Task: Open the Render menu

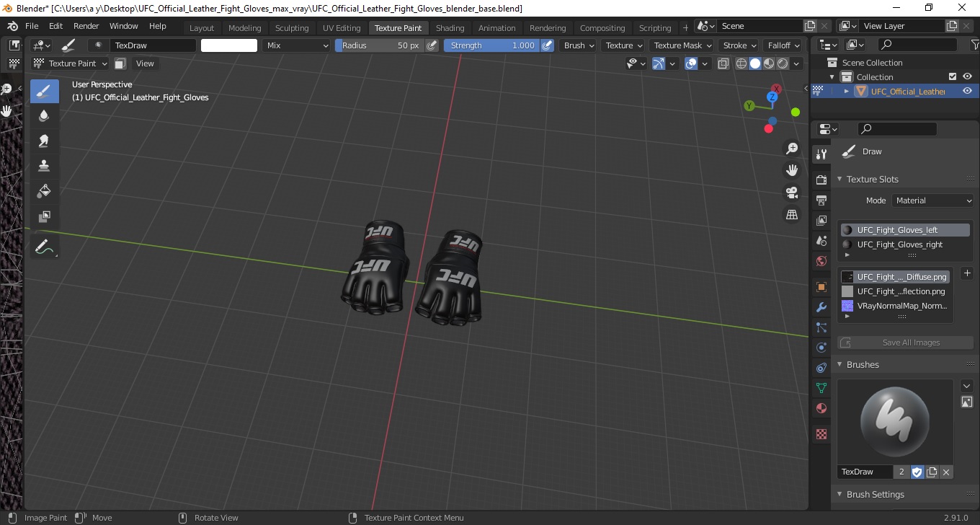Action: [86, 26]
